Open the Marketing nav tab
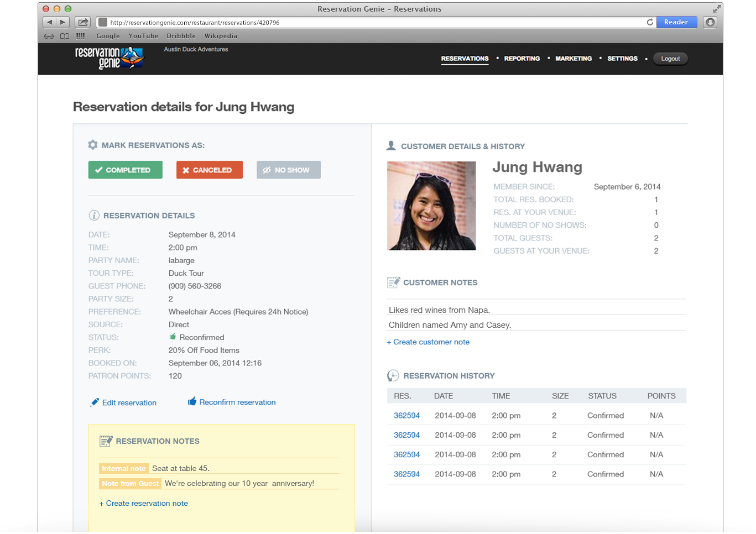Screen dimensions: 756x534 (x=573, y=59)
